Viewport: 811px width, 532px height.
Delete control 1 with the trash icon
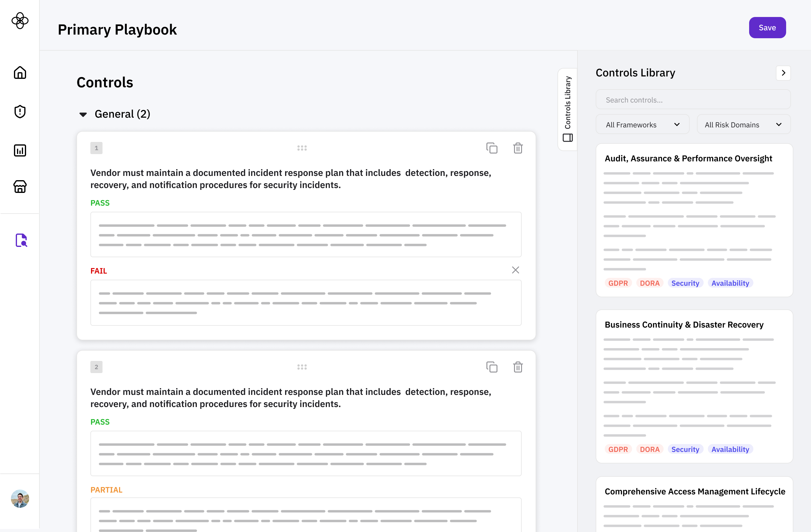click(518, 148)
